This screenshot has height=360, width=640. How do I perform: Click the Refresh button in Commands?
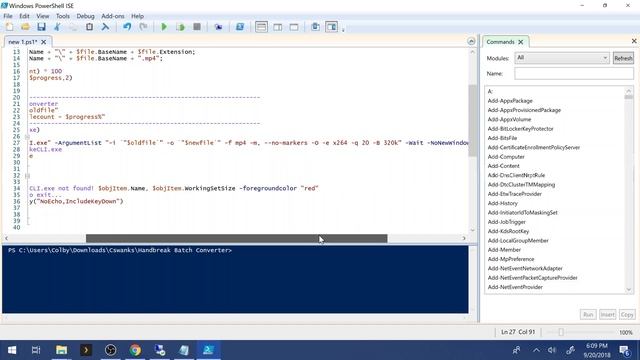(623, 58)
